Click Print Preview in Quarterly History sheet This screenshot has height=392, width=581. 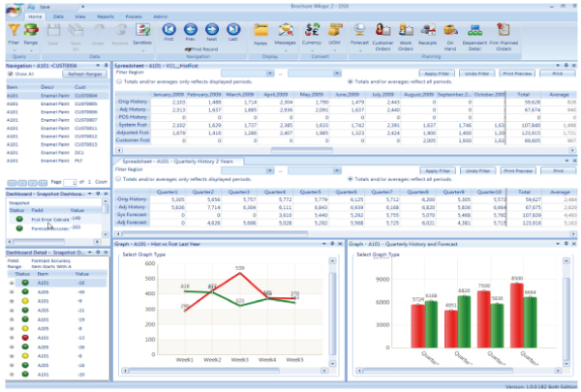coord(518,170)
